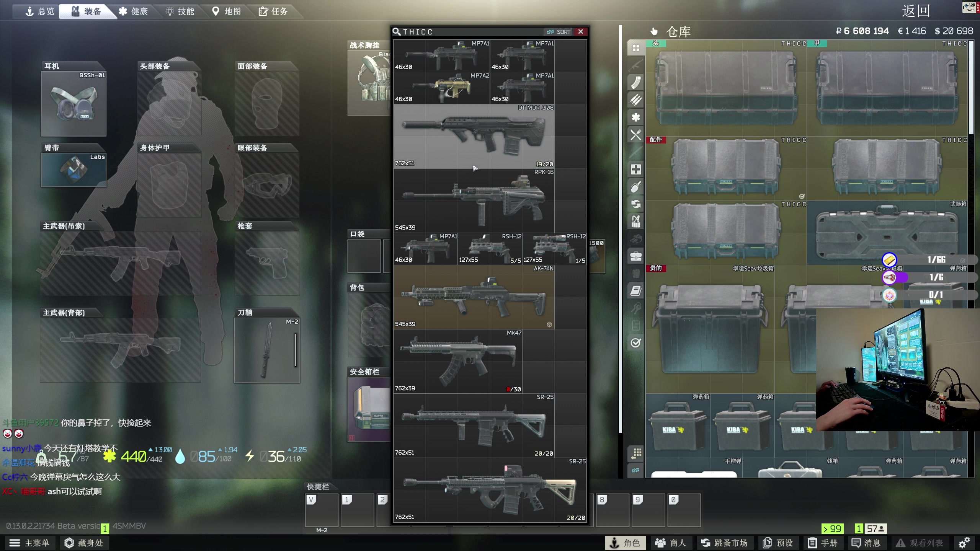Click the empty 主武器(吊索) sling weapon slot
980x551 pixels.
[x=120, y=263]
